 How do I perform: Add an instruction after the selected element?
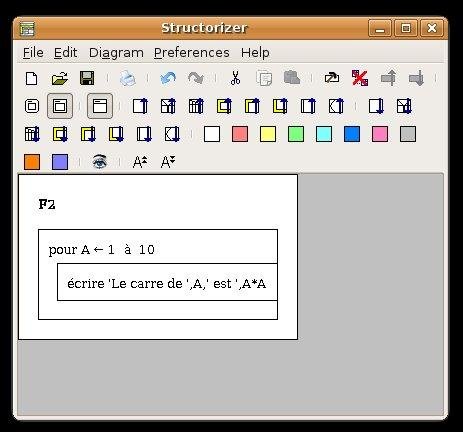click(x=376, y=106)
